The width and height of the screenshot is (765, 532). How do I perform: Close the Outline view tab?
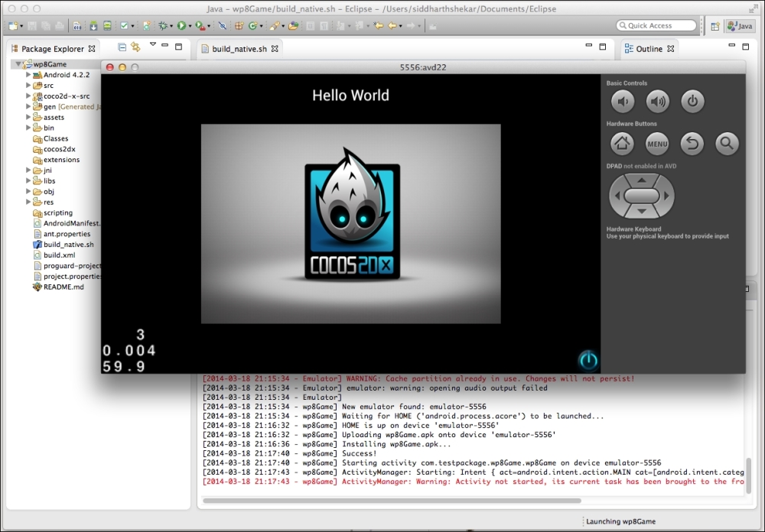[x=671, y=49]
